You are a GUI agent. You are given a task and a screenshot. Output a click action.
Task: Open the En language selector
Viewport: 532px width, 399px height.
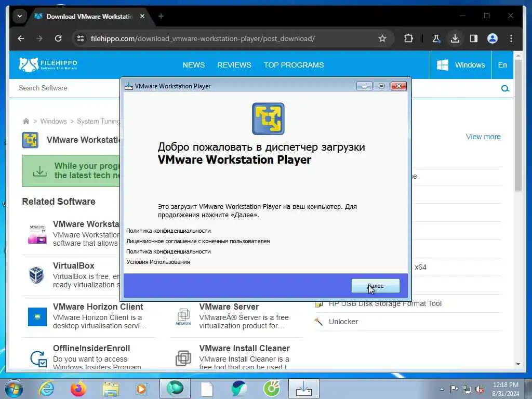[x=502, y=65]
